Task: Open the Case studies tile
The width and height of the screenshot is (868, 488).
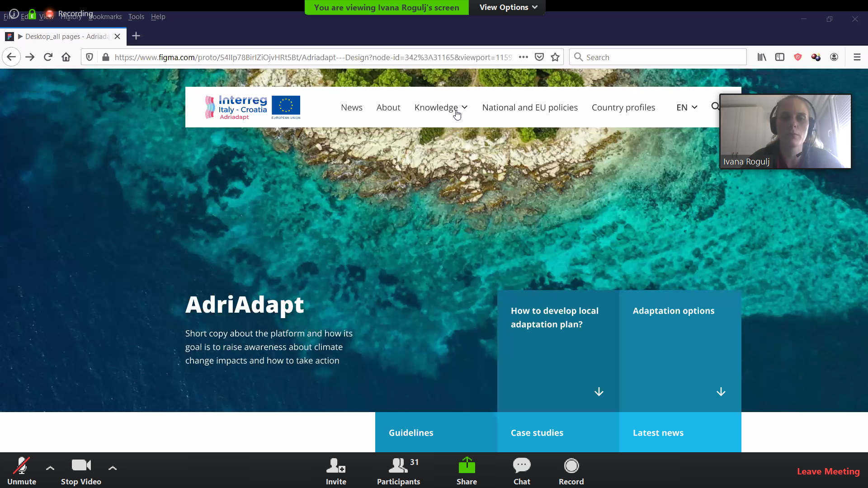Action: [558, 432]
